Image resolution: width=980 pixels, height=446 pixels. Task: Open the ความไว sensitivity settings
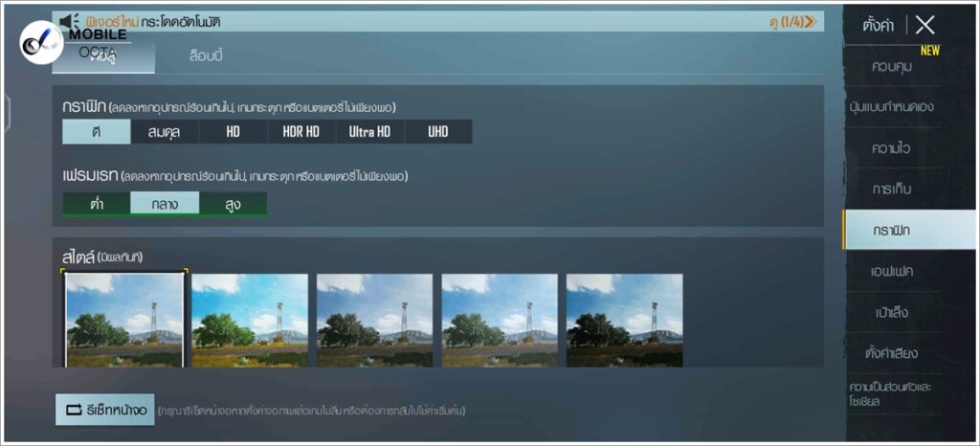pos(891,148)
